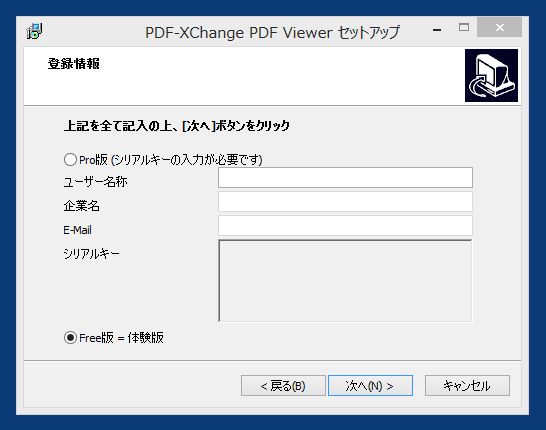The image size is (546, 430).
Task: Select the Free版 = 体験版 radio button
Action: coord(70,337)
